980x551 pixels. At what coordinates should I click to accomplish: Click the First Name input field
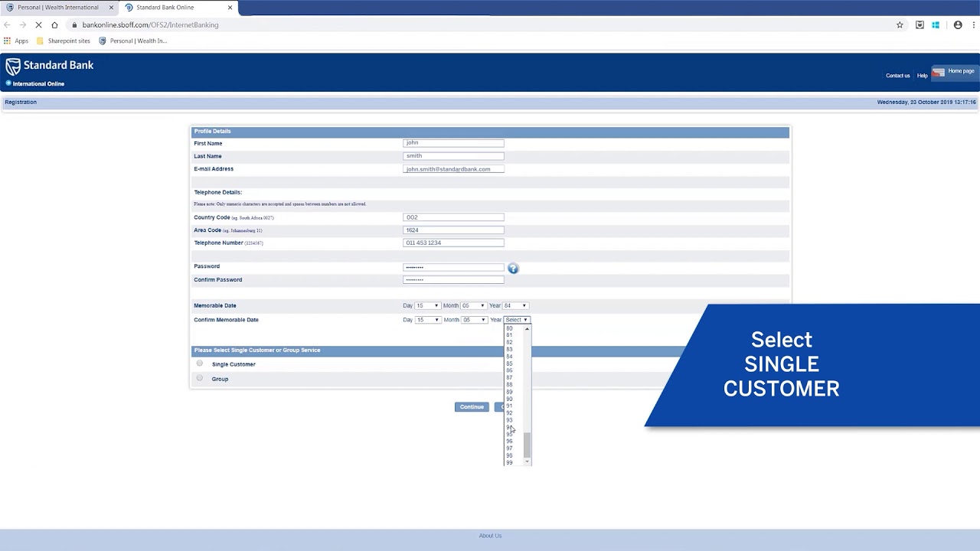coord(453,143)
